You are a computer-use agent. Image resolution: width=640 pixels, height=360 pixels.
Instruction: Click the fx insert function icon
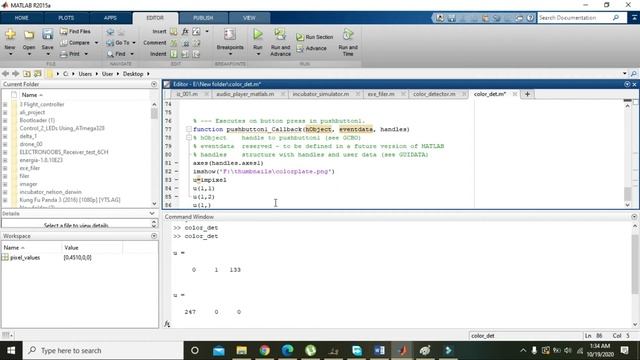pos(185,31)
